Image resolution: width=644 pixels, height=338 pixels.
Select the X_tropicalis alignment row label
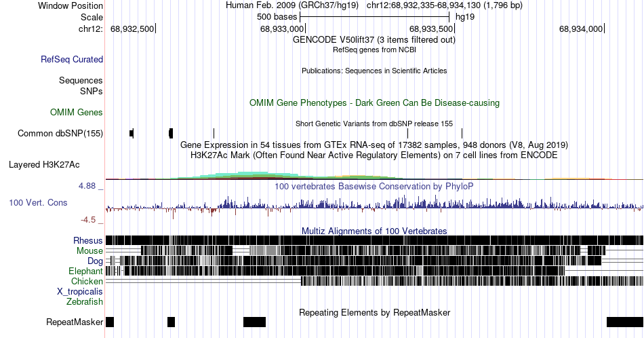pos(80,292)
